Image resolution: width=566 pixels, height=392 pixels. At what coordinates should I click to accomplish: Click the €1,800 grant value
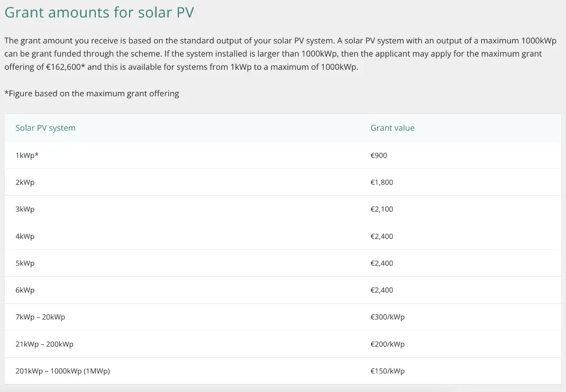382,183
